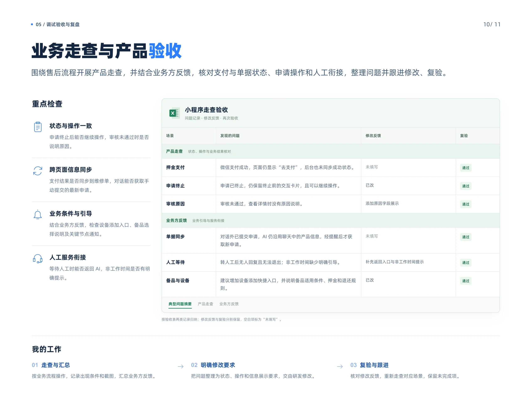Click the 业务方反馈 green section row label
This screenshot has height=411, width=532.
point(177,220)
